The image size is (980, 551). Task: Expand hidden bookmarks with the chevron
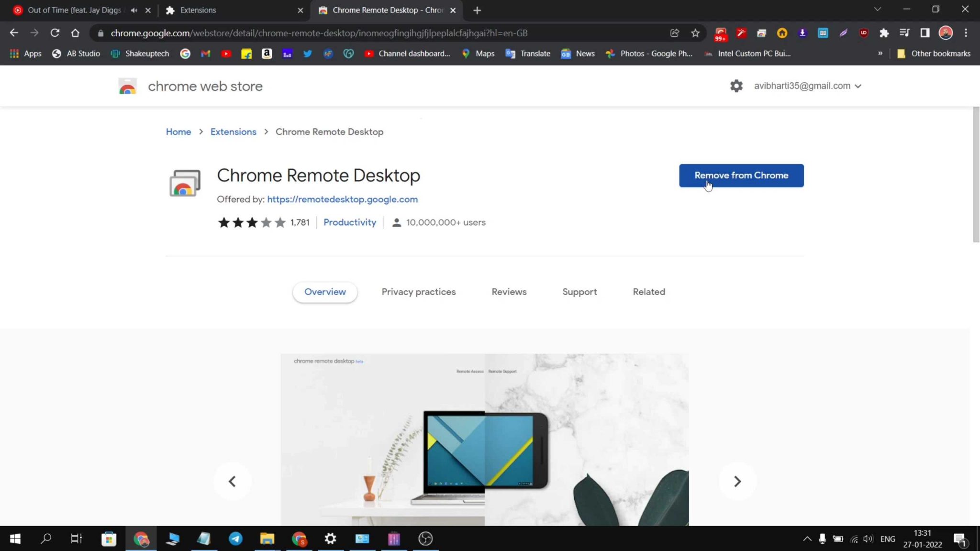click(880, 53)
